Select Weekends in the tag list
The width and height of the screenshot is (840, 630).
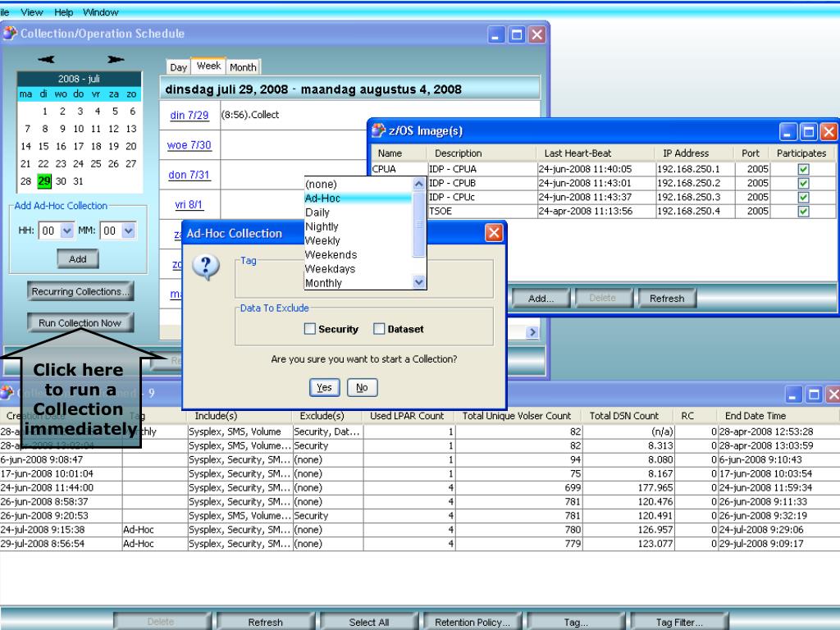(x=358, y=255)
